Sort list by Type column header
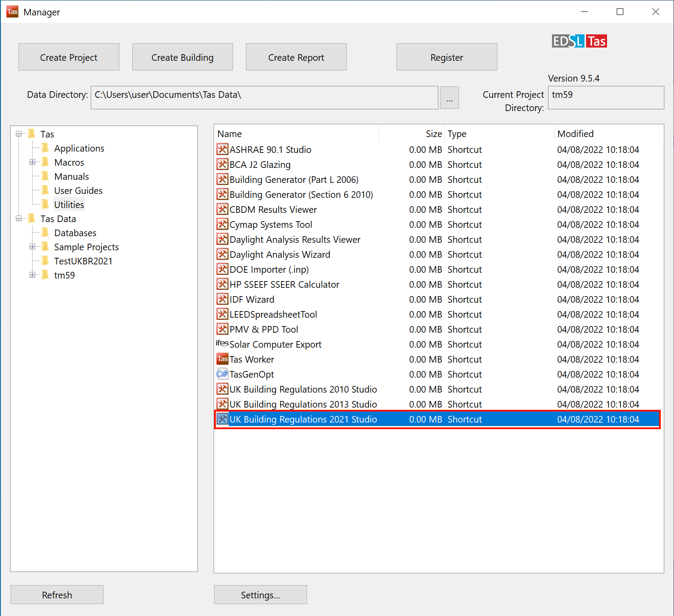The width and height of the screenshot is (674, 616). tap(500, 134)
